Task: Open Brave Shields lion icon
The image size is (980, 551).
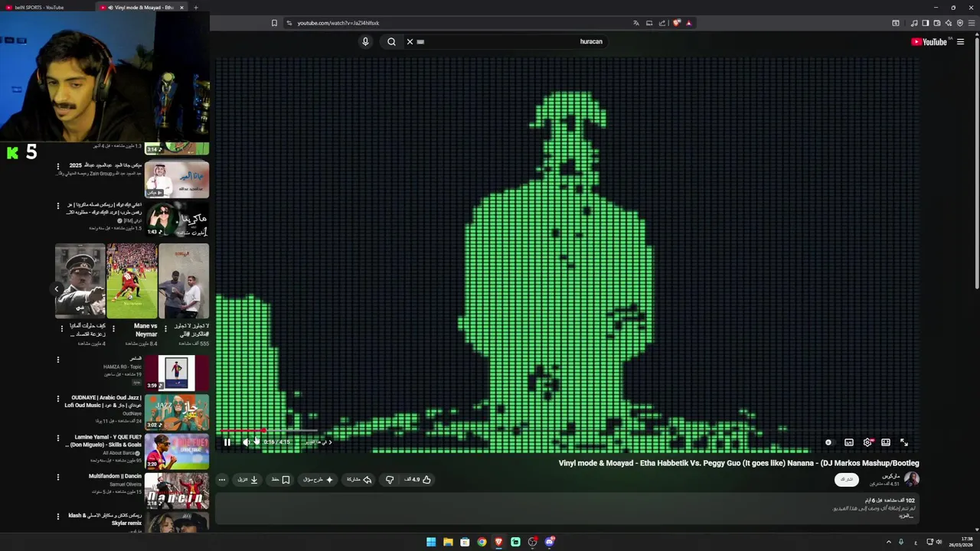Action: click(x=677, y=23)
